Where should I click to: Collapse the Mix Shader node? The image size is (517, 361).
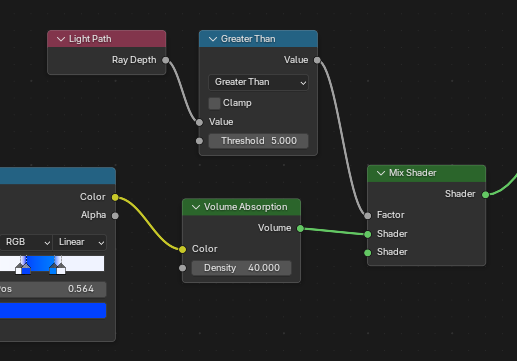point(381,173)
